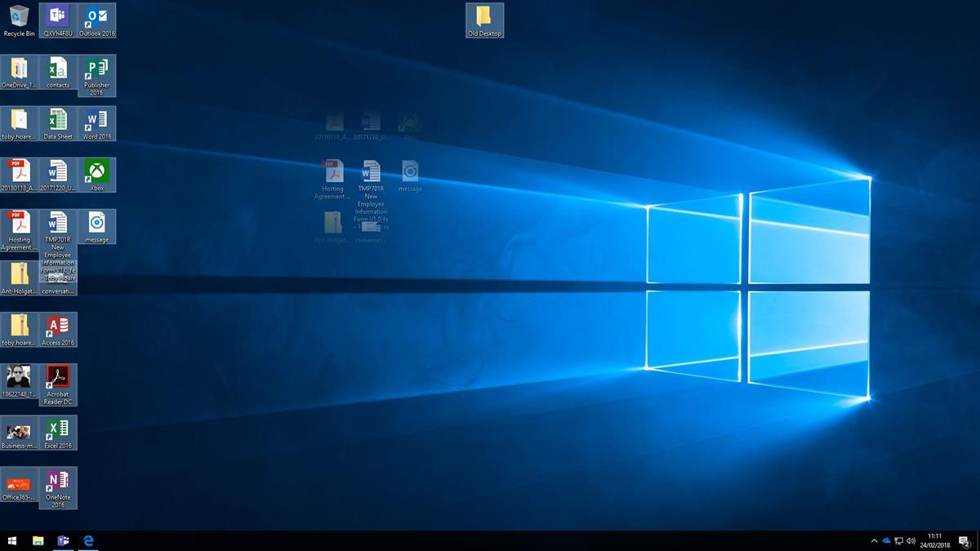Launch the Xbox app
The height and width of the screenshot is (551, 980).
(96, 171)
